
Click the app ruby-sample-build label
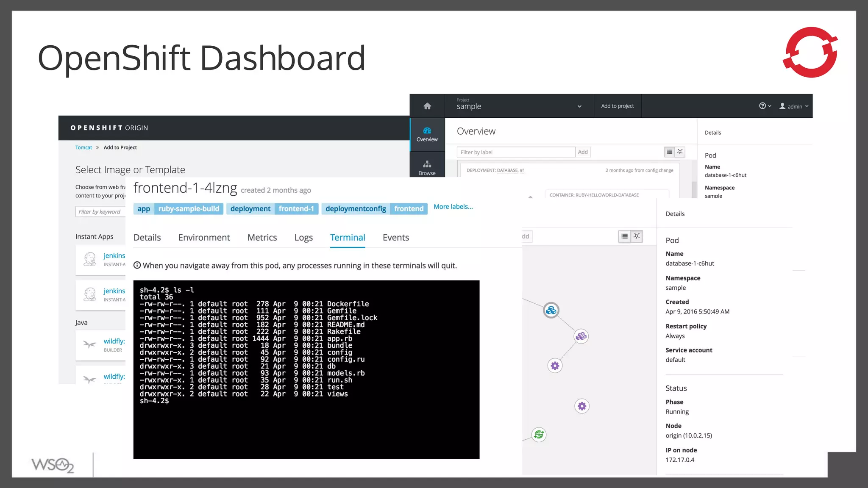tap(178, 209)
